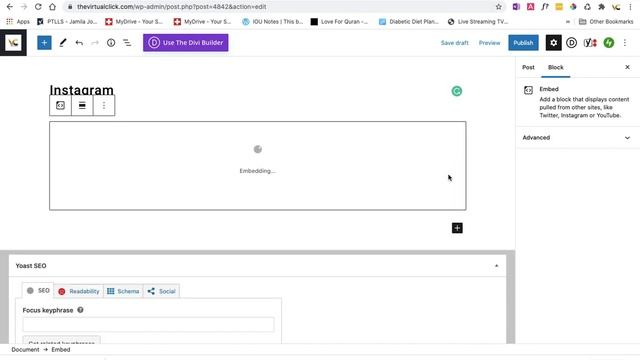Open the IOU Notes bookmark
This screenshot has width=640, height=360.
[273, 22]
